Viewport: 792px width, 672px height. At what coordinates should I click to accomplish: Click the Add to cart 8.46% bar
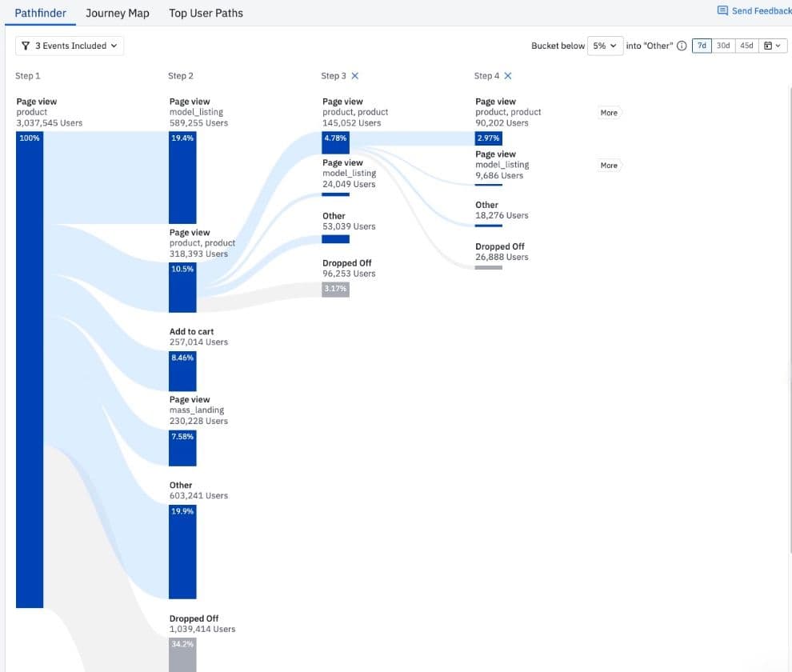182,370
